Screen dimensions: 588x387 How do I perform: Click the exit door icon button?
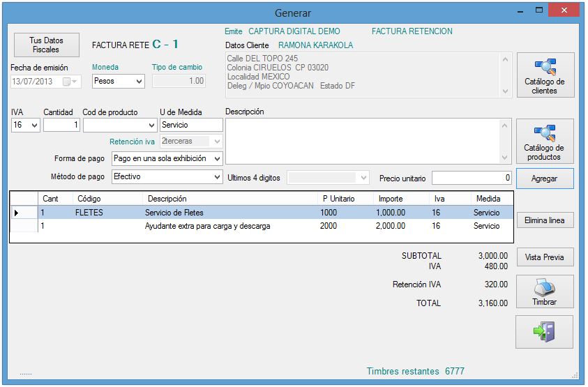coord(544,332)
